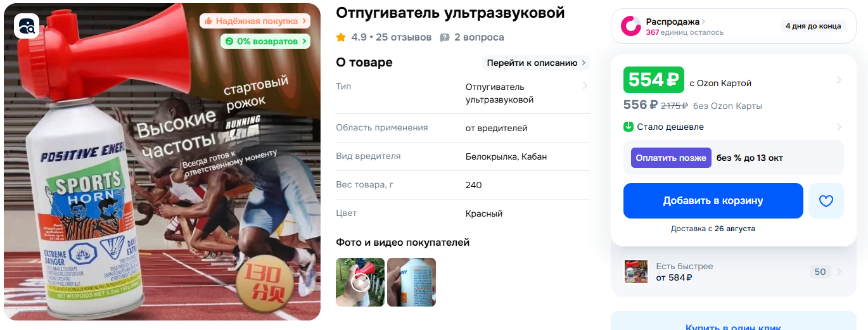This screenshot has width=868, height=330.
Task: Open the Надёжная покупка badge
Action: 255,21
